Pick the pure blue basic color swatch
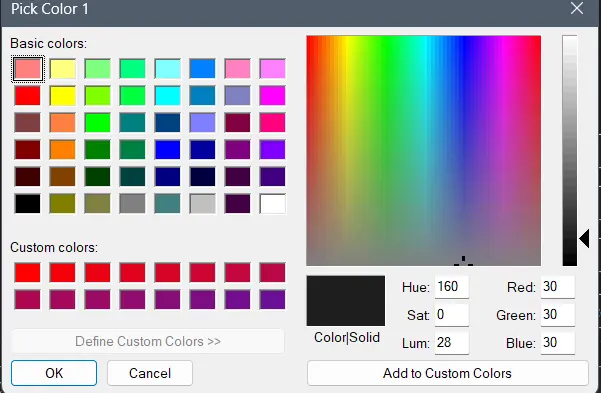The width and height of the screenshot is (601, 393). [167, 150]
